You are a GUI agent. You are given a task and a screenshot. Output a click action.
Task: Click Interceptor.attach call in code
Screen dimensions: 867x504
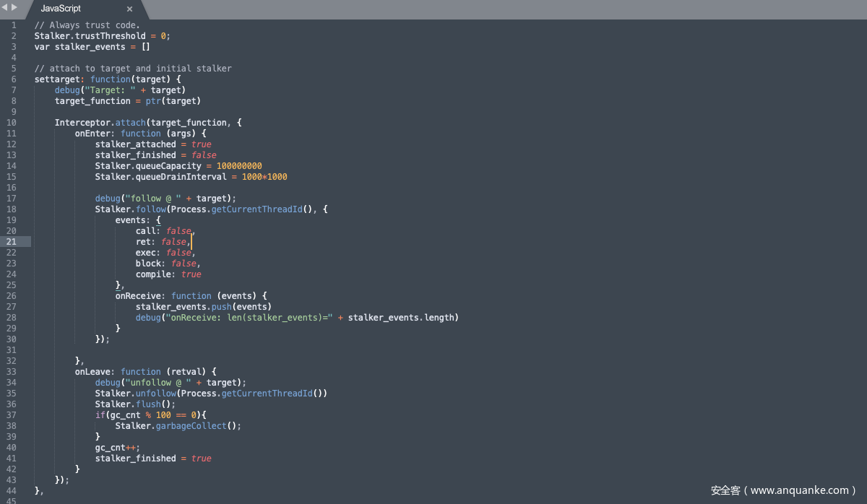100,123
